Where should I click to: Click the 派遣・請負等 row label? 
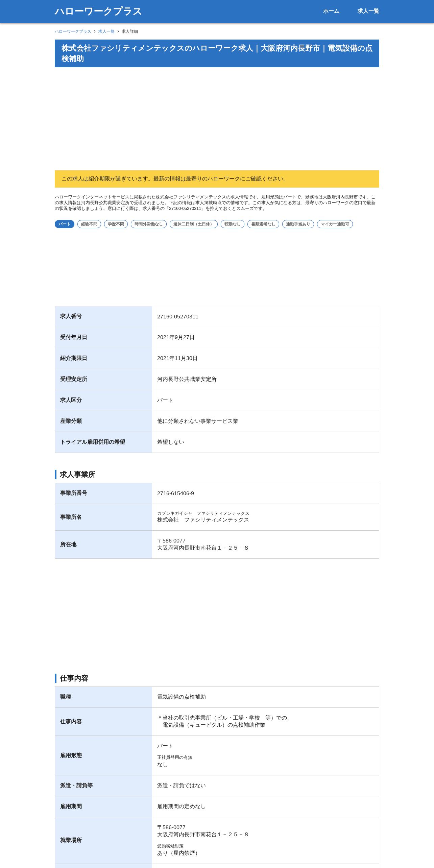[76, 786]
